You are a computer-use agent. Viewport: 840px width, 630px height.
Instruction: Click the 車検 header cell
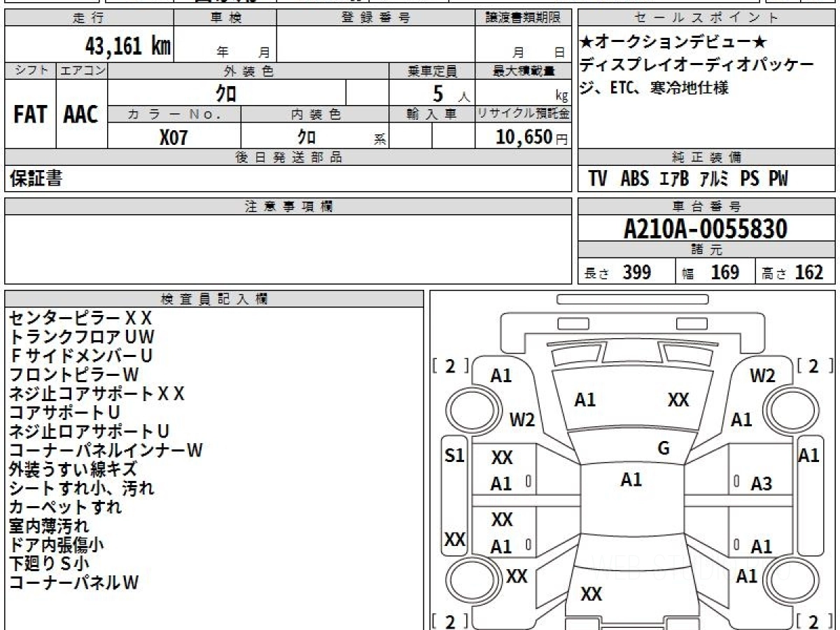[225, 18]
